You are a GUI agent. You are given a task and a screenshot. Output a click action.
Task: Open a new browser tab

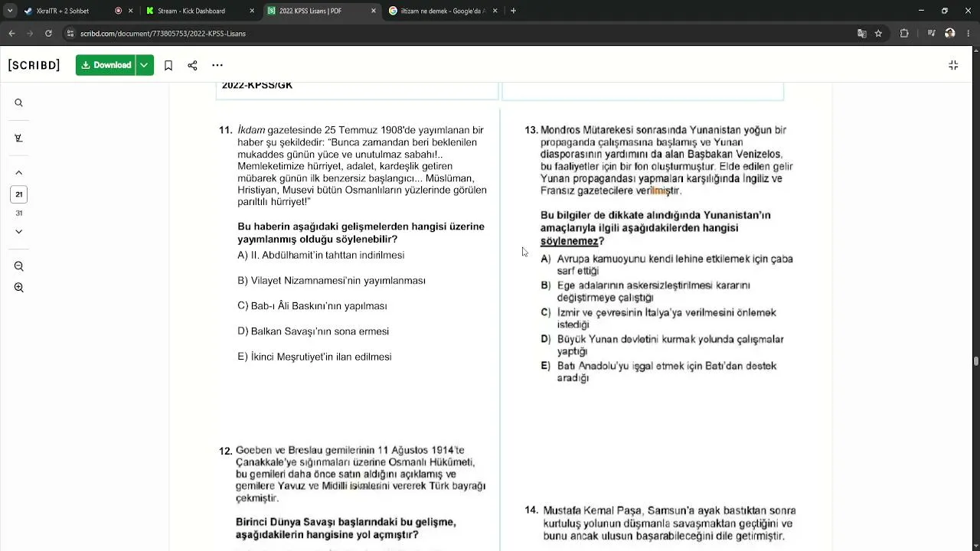tap(513, 11)
